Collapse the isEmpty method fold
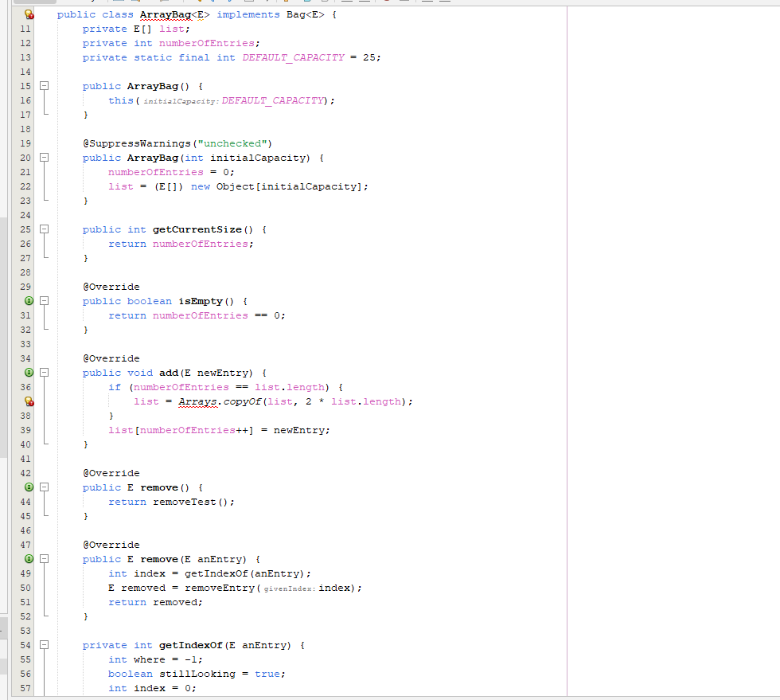This screenshot has height=700, width=780. click(45, 301)
